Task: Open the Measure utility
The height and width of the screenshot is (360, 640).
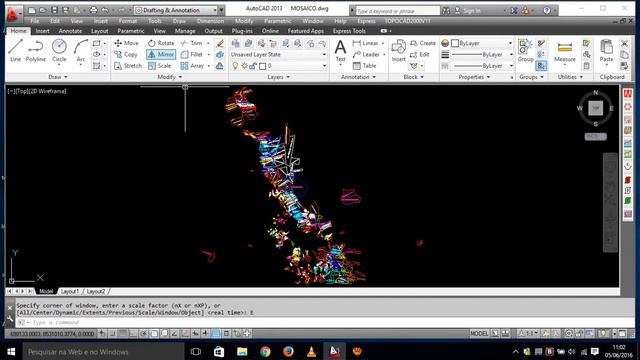Action: [x=565, y=51]
